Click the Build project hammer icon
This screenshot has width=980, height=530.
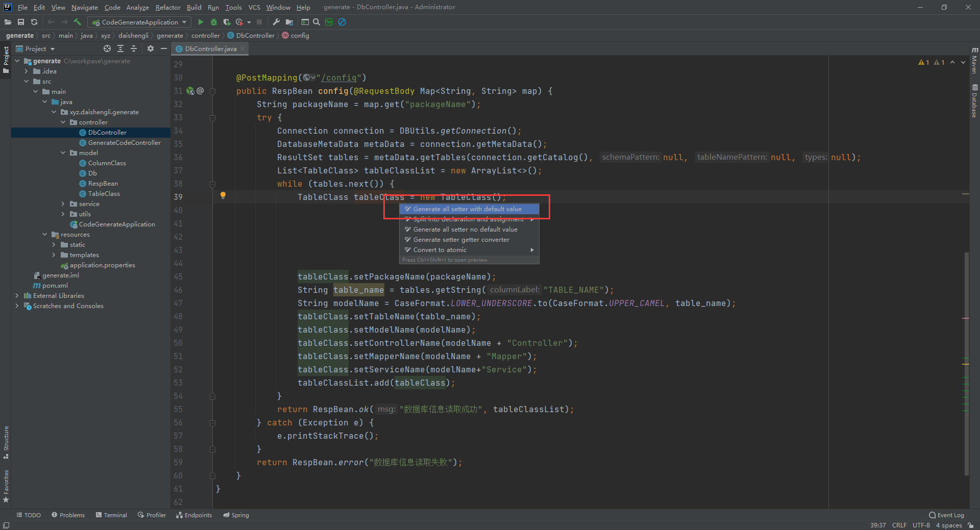coord(78,22)
